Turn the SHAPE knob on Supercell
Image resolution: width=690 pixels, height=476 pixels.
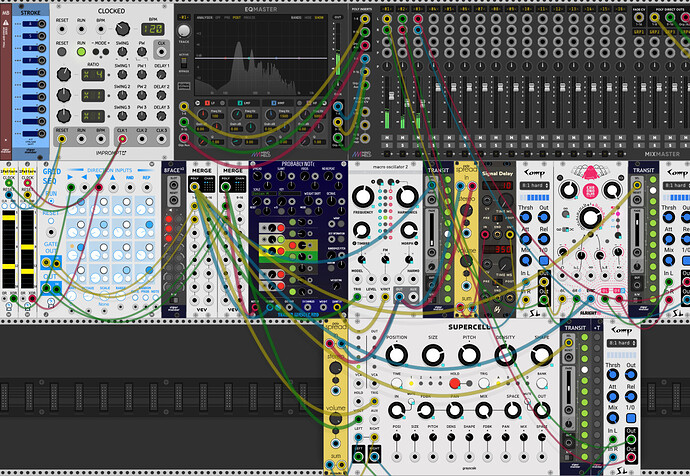(542, 355)
